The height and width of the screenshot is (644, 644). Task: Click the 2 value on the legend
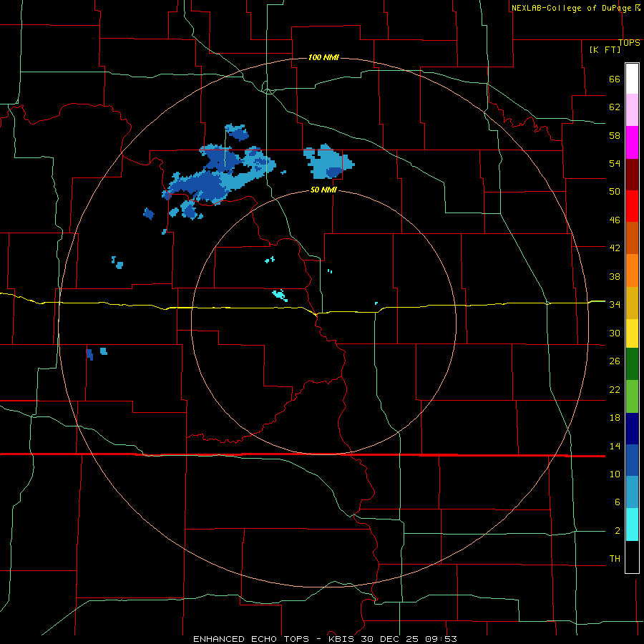pyautogui.click(x=617, y=531)
